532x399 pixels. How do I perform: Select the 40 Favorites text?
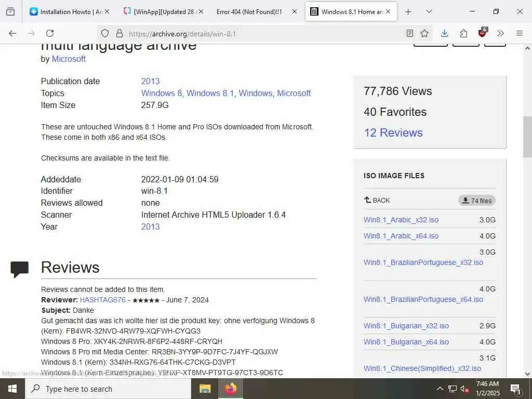395,112
